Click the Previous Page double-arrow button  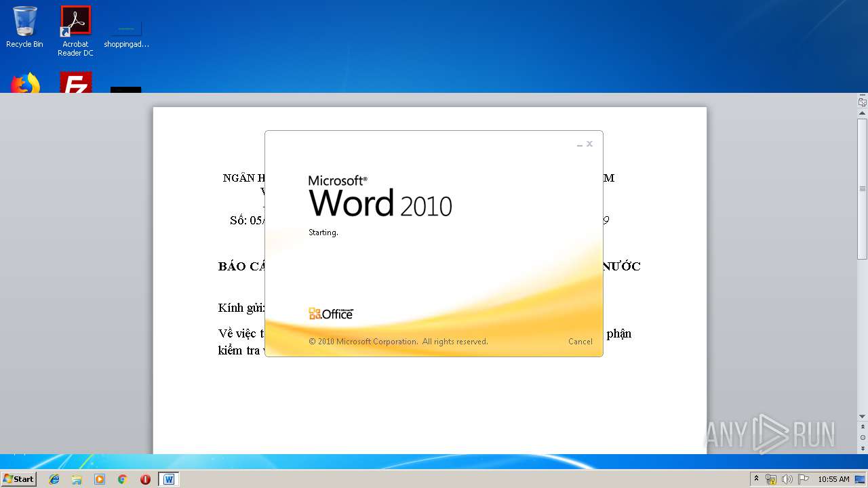[863, 428]
